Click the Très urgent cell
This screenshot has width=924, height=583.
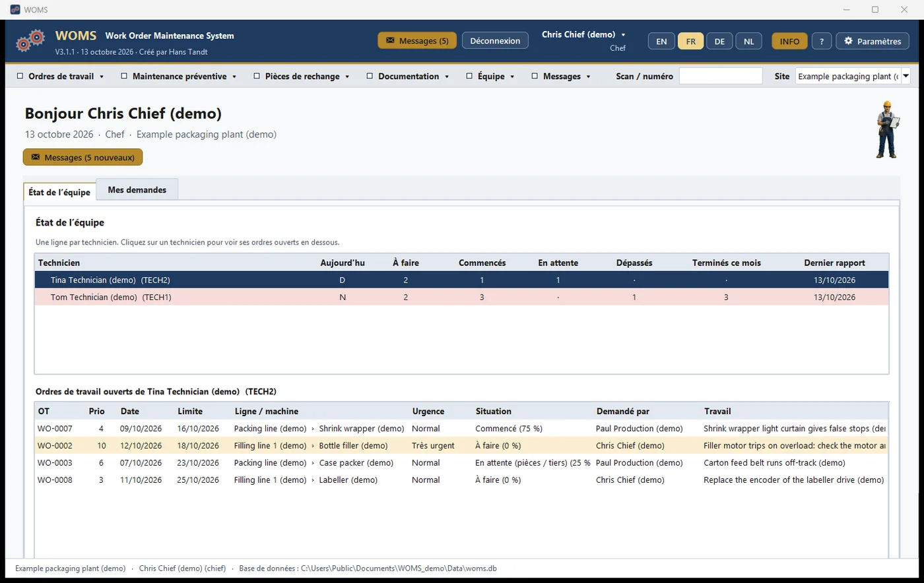click(x=433, y=446)
